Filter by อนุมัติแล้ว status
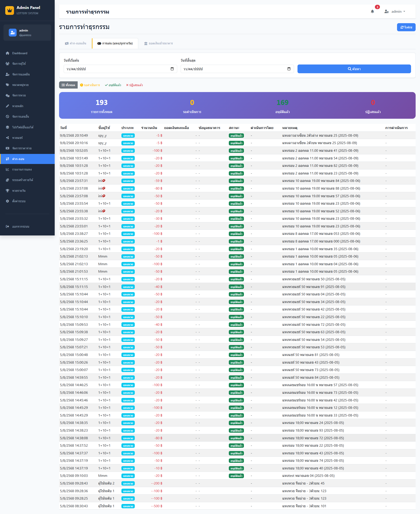Image resolution: width=420 pixels, height=514 pixels. point(113,85)
